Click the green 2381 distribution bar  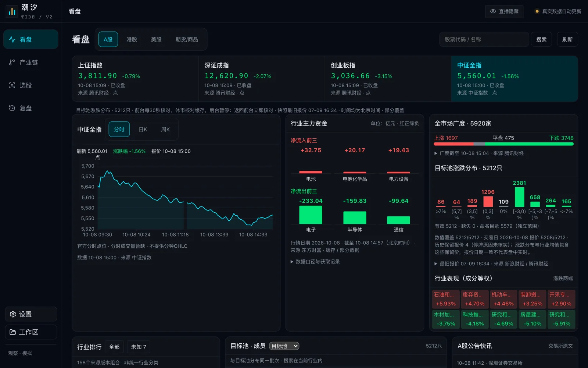pyautogui.click(x=519, y=197)
